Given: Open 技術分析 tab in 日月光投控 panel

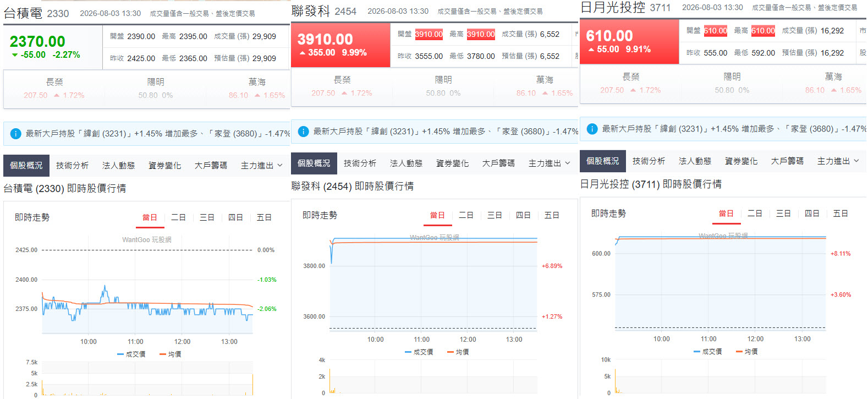Looking at the screenshot, I should tap(649, 161).
